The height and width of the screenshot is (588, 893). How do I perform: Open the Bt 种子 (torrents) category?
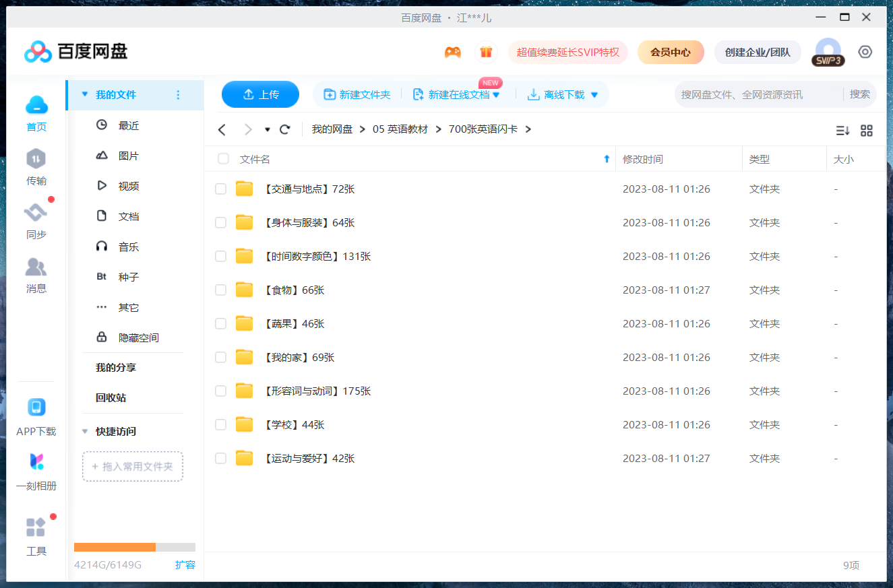coord(128,277)
